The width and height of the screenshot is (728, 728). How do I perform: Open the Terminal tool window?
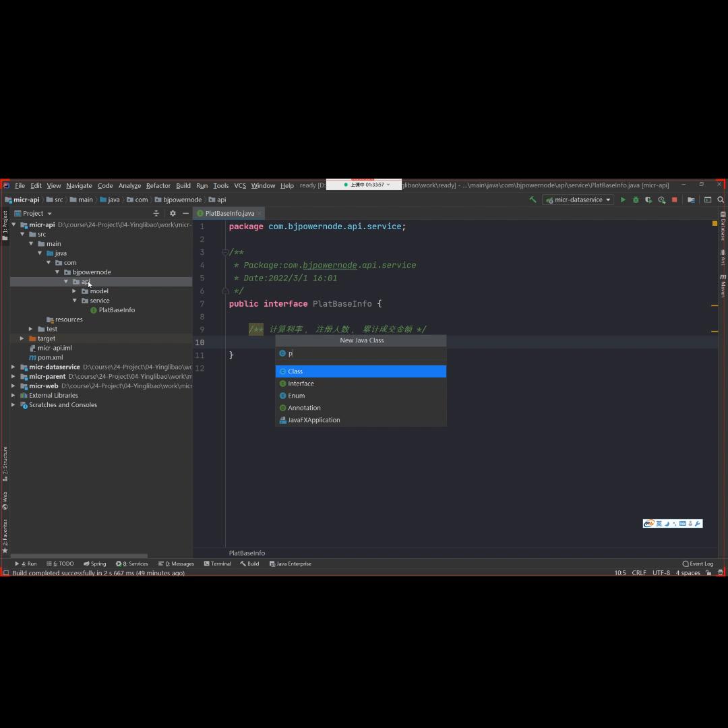217,564
